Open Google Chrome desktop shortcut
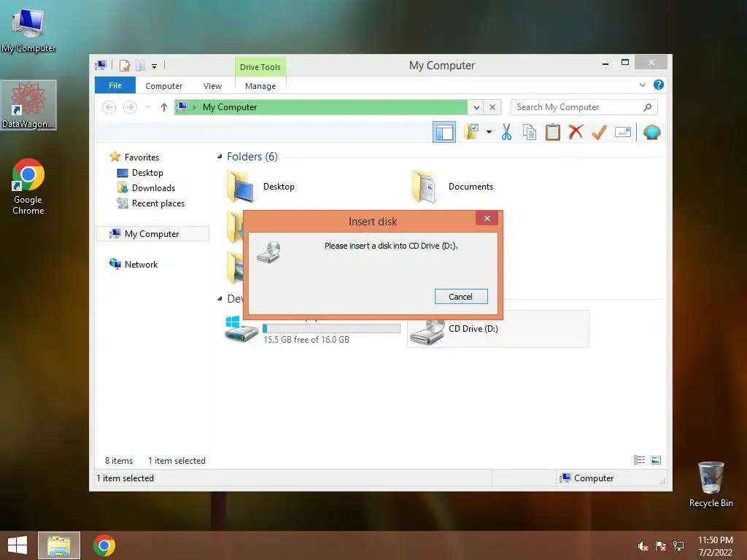747x560 pixels. pyautogui.click(x=28, y=187)
